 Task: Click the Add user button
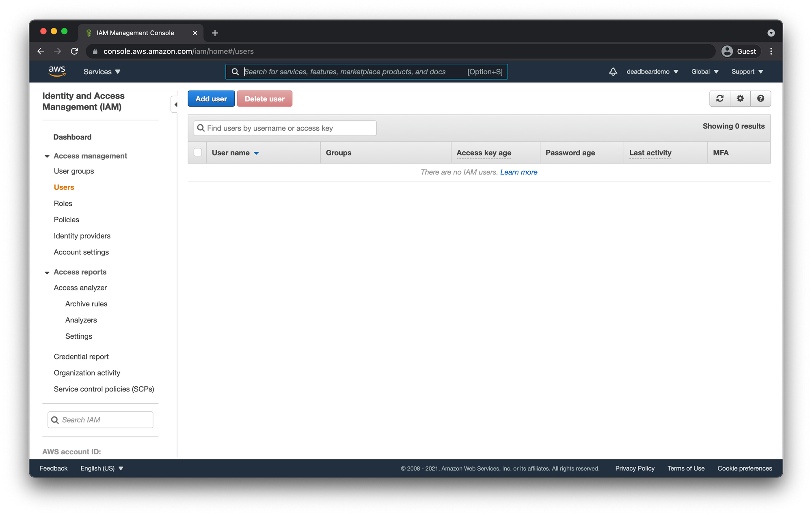(x=211, y=99)
